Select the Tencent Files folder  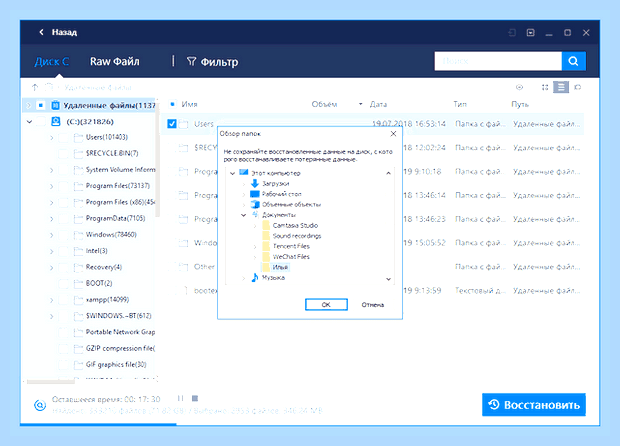[x=291, y=246]
